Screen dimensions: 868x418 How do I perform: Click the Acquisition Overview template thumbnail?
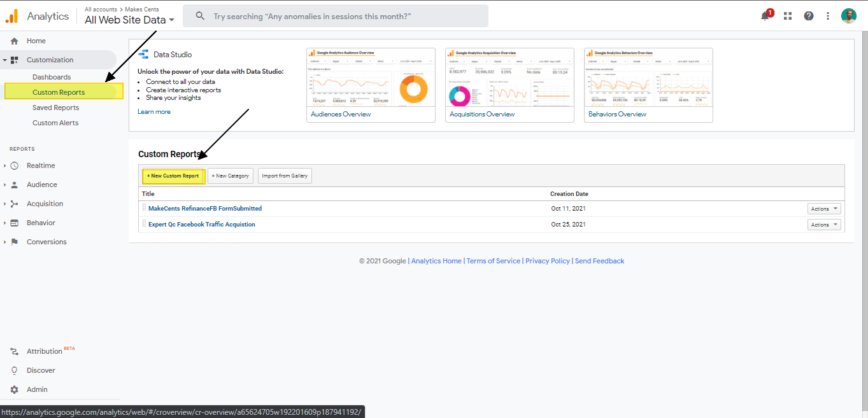[x=509, y=78]
